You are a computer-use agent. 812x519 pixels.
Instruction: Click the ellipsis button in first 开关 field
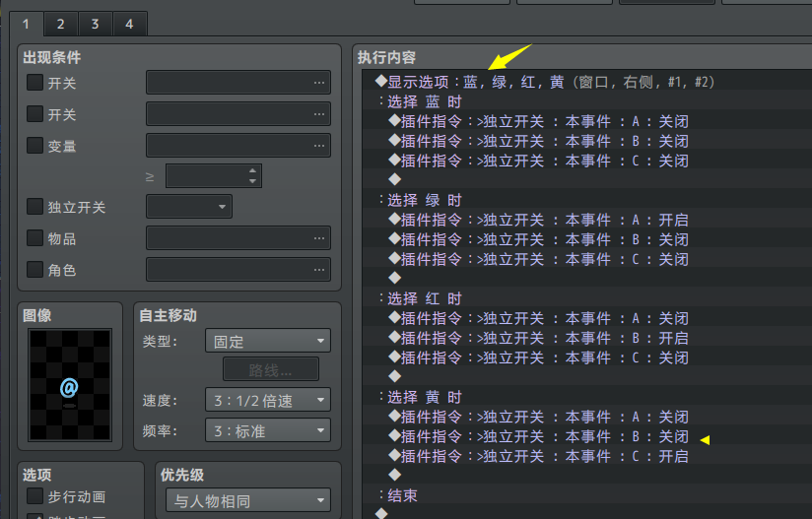tap(318, 83)
